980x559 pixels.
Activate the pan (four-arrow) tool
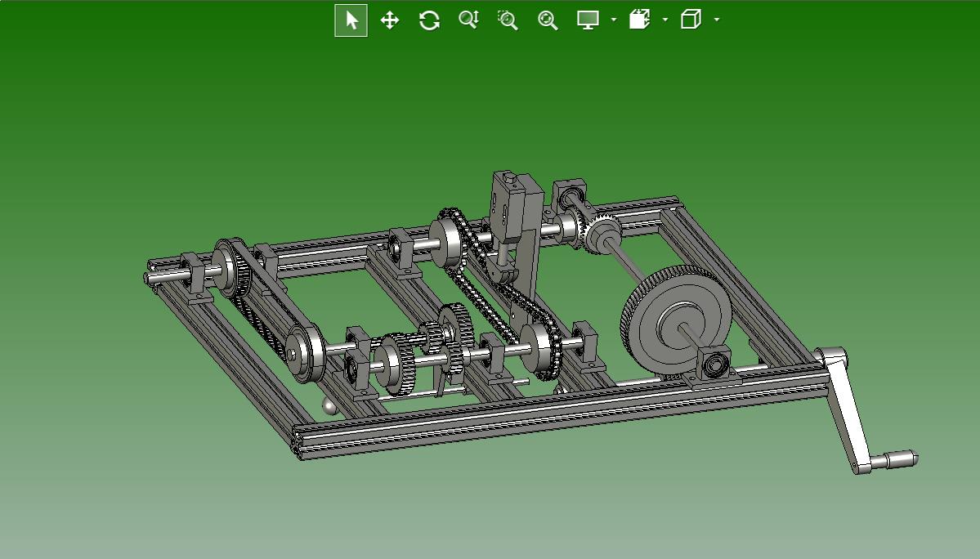390,20
